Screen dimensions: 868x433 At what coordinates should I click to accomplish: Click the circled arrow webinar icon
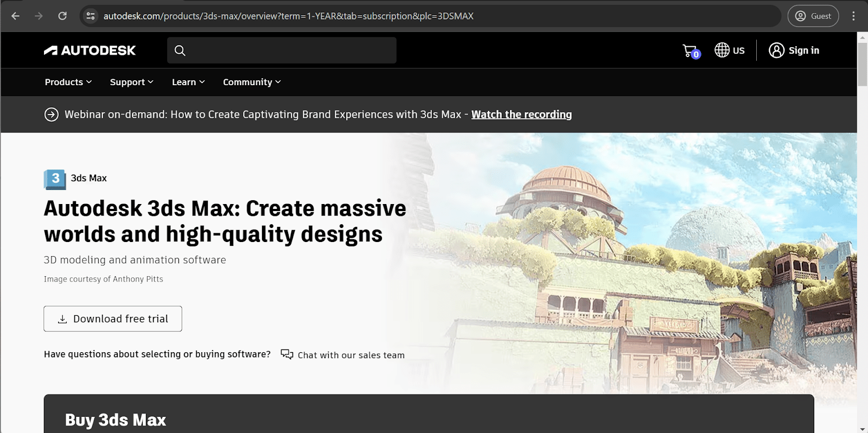[52, 114]
